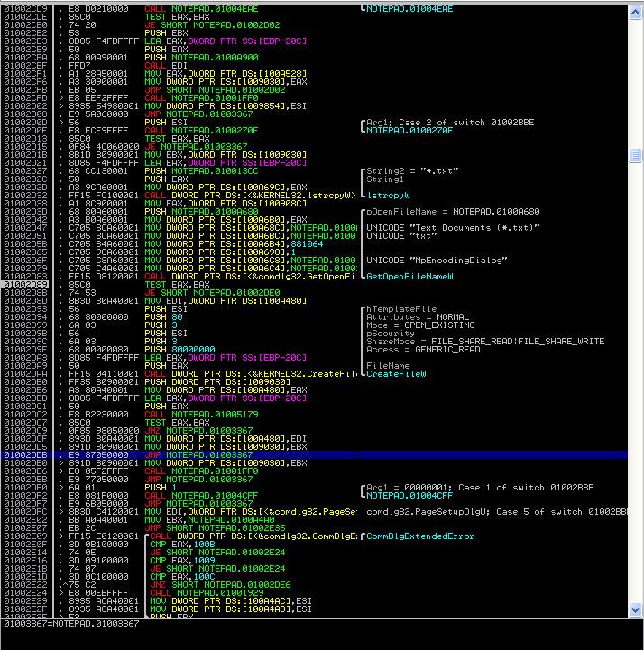Click the hex bytes E9 87050000
The width and height of the screenshot is (644, 650).
click(x=98, y=454)
